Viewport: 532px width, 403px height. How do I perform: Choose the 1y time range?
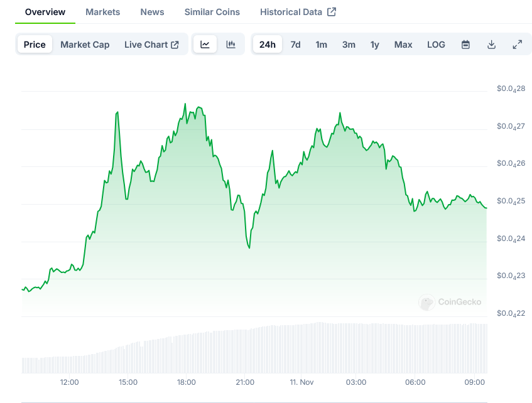375,45
